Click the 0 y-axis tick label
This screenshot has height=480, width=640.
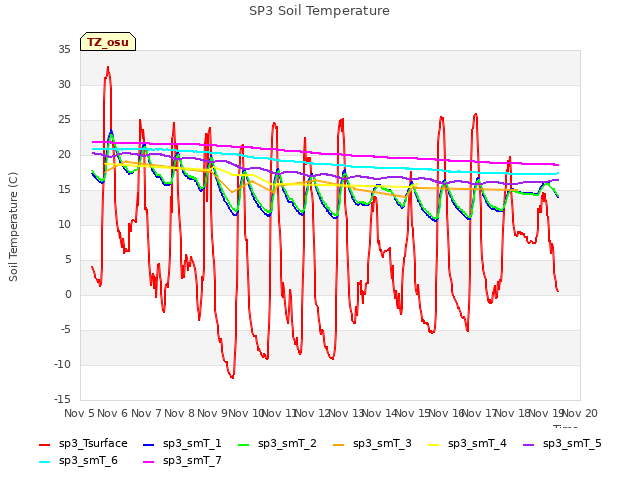click(x=68, y=294)
